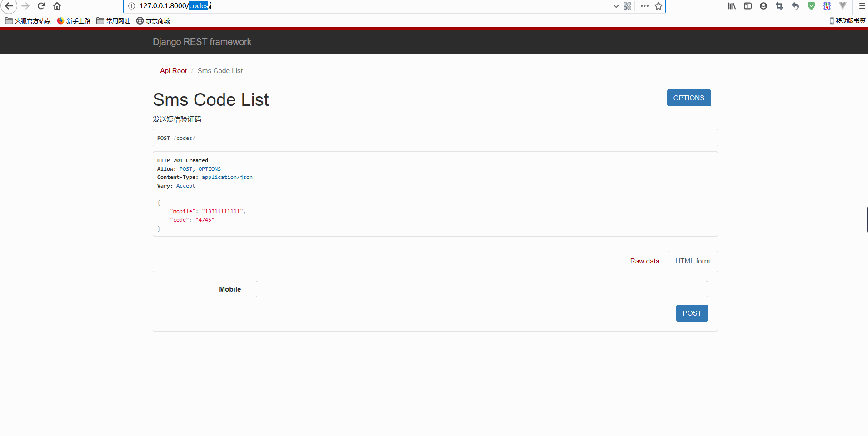This screenshot has height=436, width=868.
Task: Expand the 常用网址 bookmarks folder
Action: [113, 20]
